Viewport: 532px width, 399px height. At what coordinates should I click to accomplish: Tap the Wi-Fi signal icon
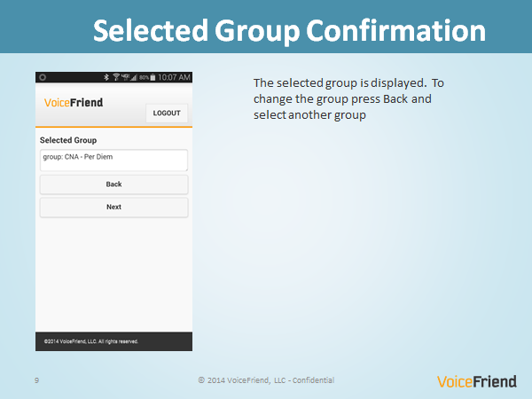(116, 77)
